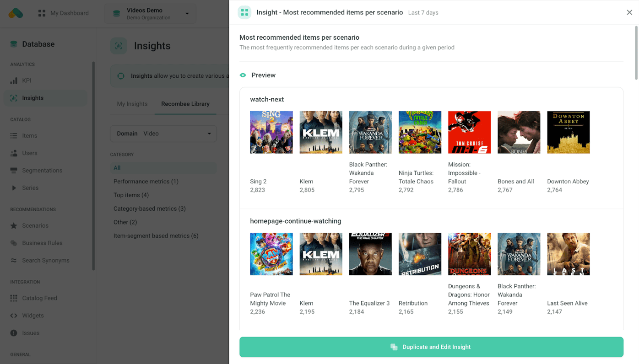The image size is (639, 364).
Task: Click the Dungeons & Dragons poster
Action: point(469,254)
